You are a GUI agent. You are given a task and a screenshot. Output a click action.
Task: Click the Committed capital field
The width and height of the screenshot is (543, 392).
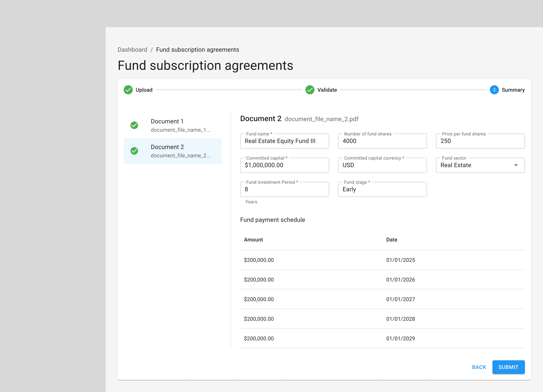285,165
